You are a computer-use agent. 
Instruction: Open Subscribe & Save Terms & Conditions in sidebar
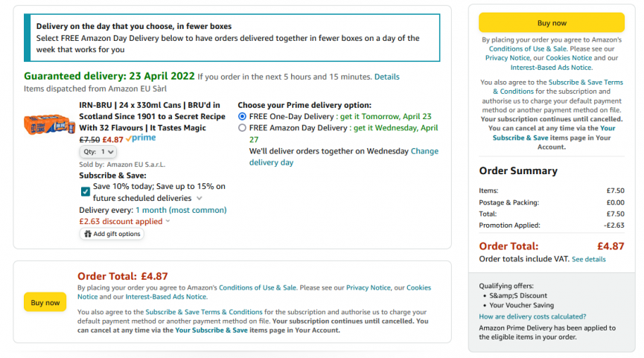coord(551,86)
